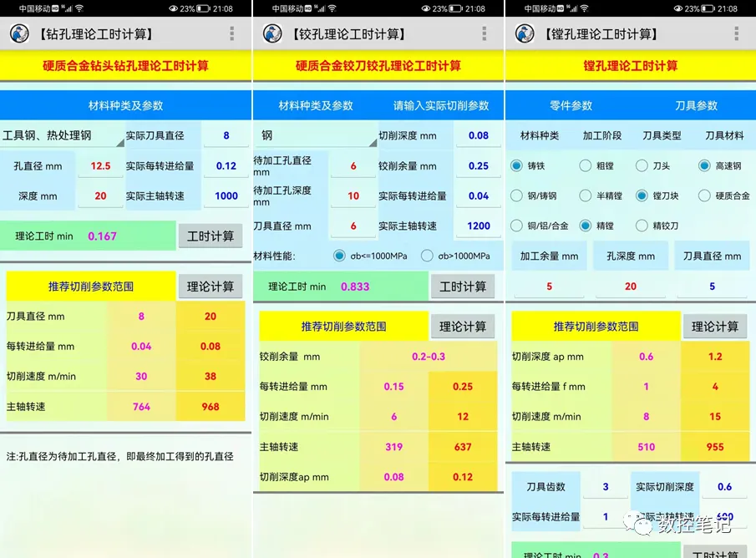Edit the 铰削余量 mm field showing 0.25
Screen dimensions: 756x558
click(x=479, y=166)
